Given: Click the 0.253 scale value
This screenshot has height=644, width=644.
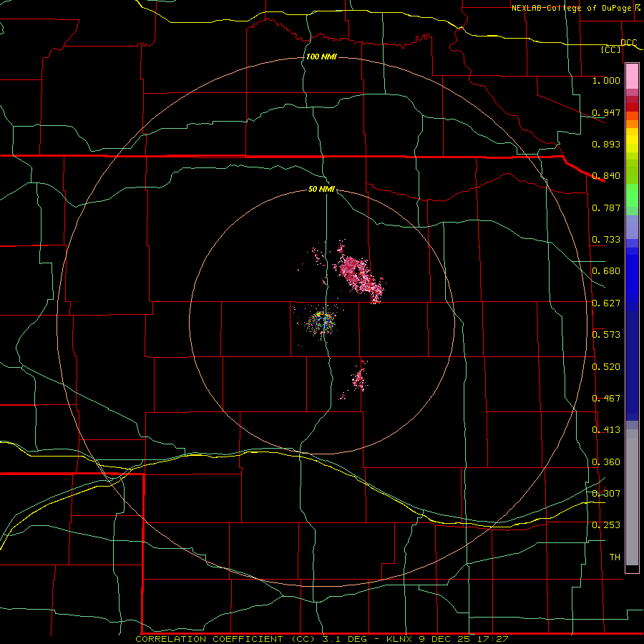Looking at the screenshot, I should click(606, 525).
